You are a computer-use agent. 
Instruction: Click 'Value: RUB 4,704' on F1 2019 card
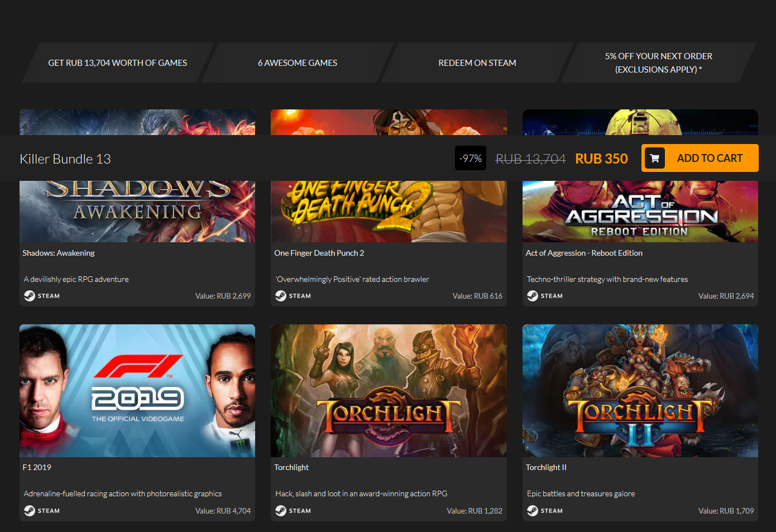(223, 511)
